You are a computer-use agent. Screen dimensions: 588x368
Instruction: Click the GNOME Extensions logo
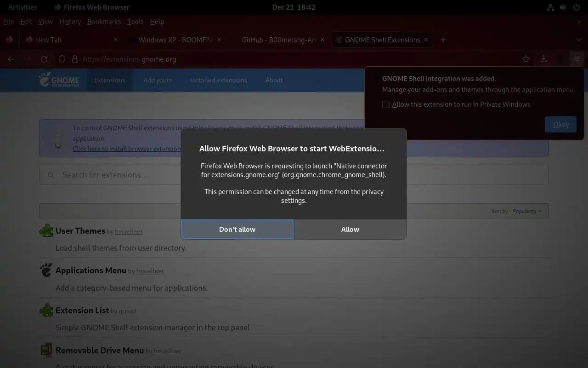click(59, 80)
